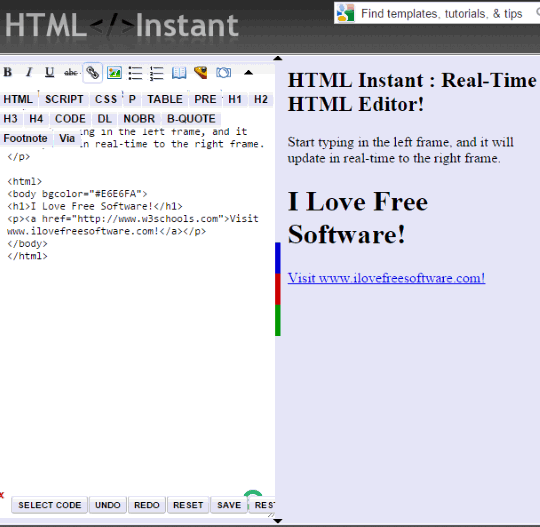This screenshot has width=540, height=527.
Task: Insert a bulleted list
Action: (x=135, y=73)
